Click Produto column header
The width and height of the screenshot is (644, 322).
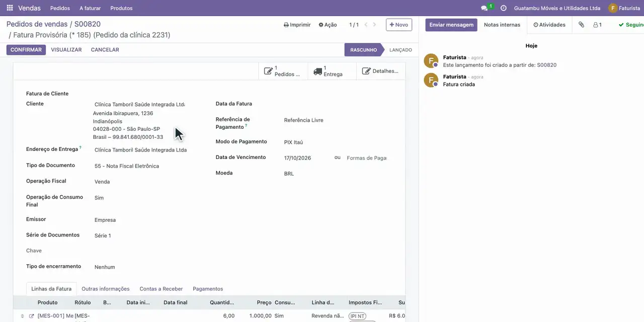click(x=48, y=302)
